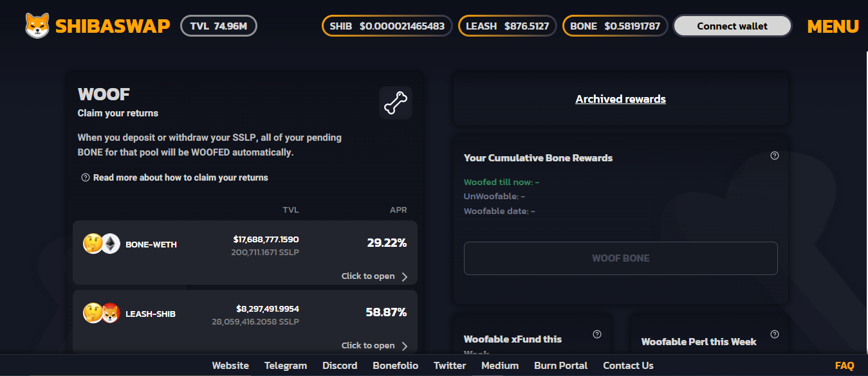Open the Burn Portal footer link
The height and width of the screenshot is (376, 868).
561,365
